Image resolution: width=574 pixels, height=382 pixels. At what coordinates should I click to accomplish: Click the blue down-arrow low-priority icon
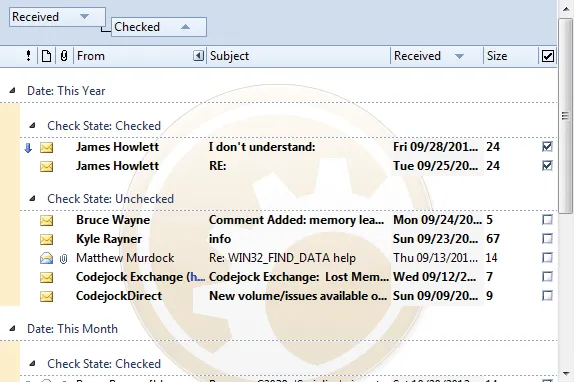tap(28, 148)
